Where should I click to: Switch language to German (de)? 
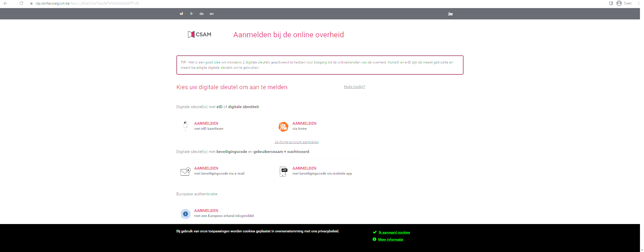coord(201,14)
